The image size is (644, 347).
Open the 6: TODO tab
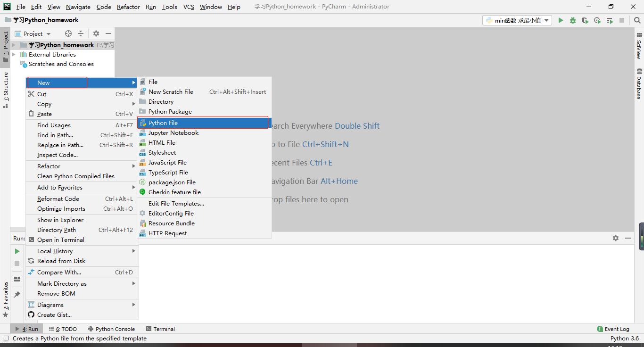(x=62, y=329)
